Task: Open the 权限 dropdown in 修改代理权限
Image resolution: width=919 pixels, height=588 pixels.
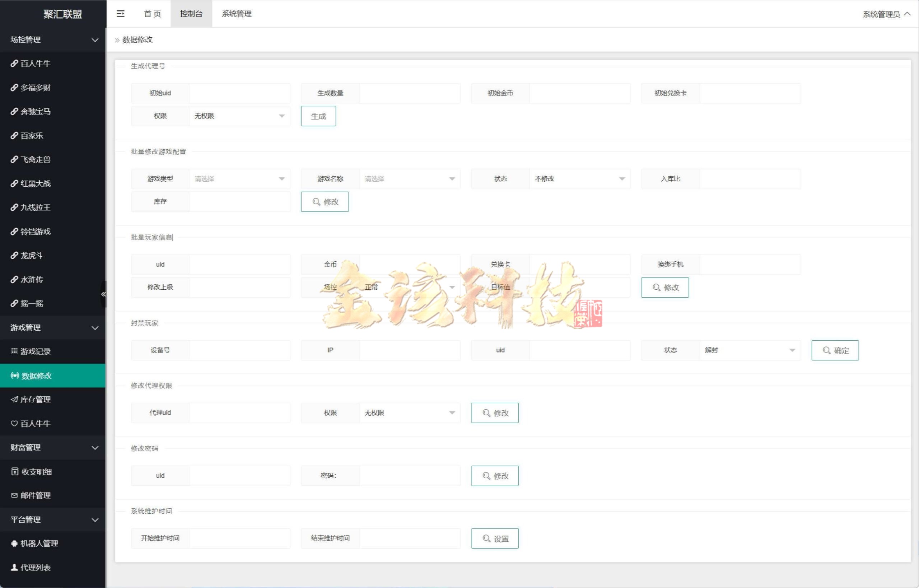Action: pyautogui.click(x=409, y=413)
